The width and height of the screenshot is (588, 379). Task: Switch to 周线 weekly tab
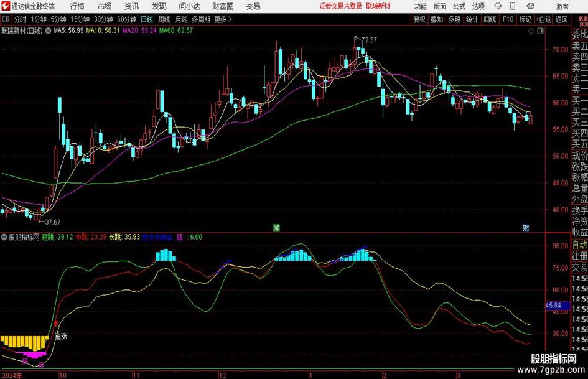click(x=164, y=19)
